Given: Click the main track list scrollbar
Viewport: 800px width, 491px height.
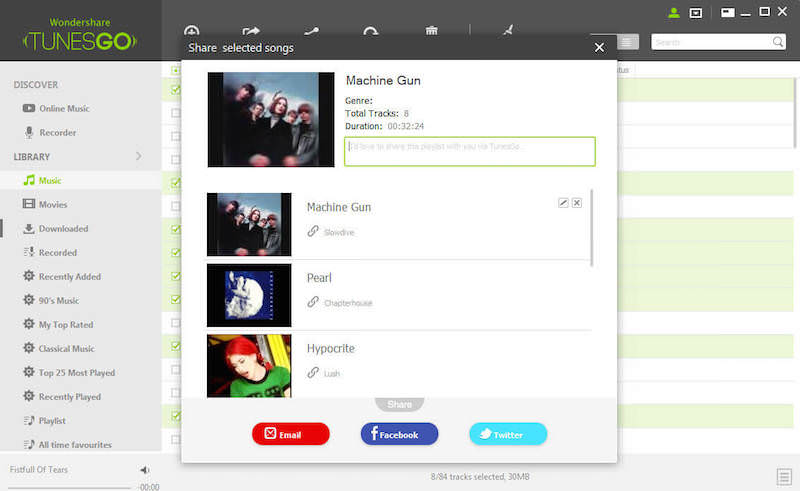Looking at the screenshot, I should (796, 112).
